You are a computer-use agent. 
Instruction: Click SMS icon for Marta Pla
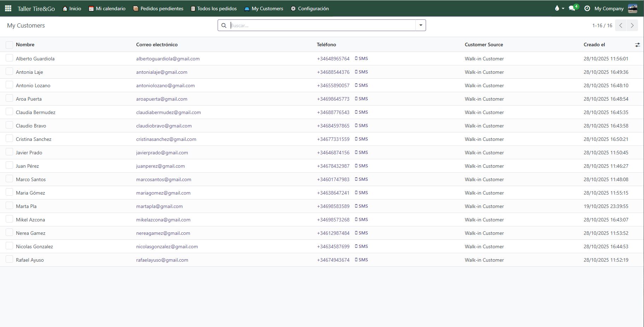(361, 206)
